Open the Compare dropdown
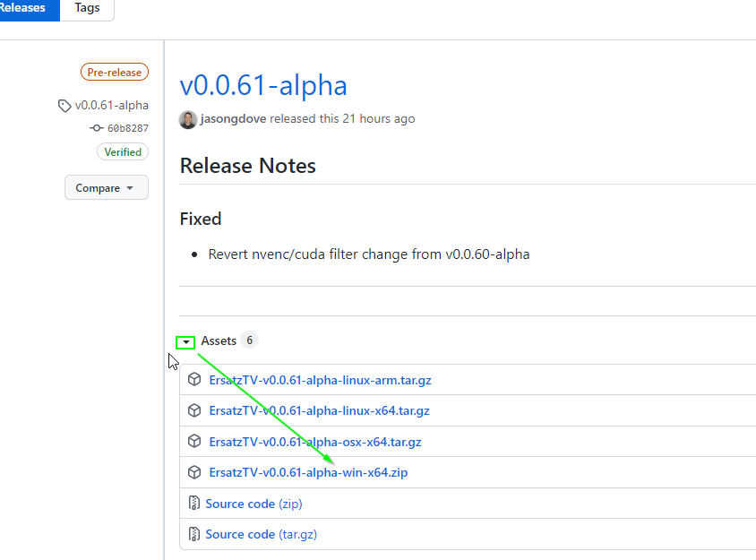This screenshot has height=560, width=756. point(107,187)
